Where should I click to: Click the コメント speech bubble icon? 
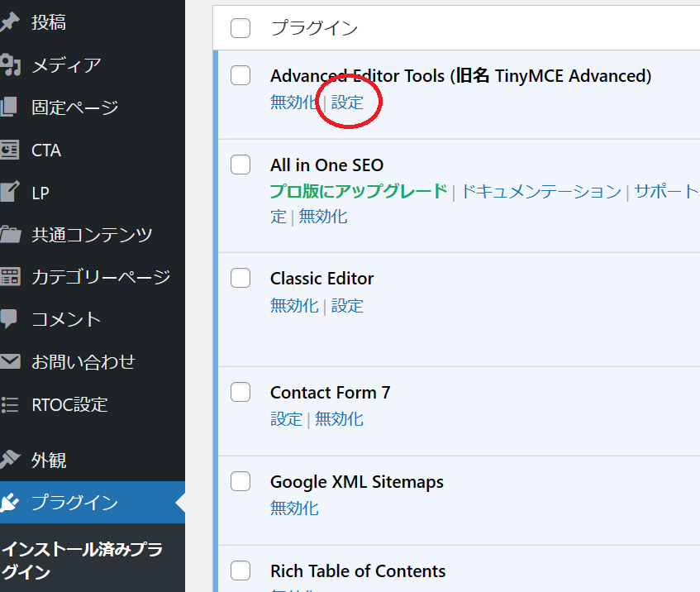coord(9,319)
